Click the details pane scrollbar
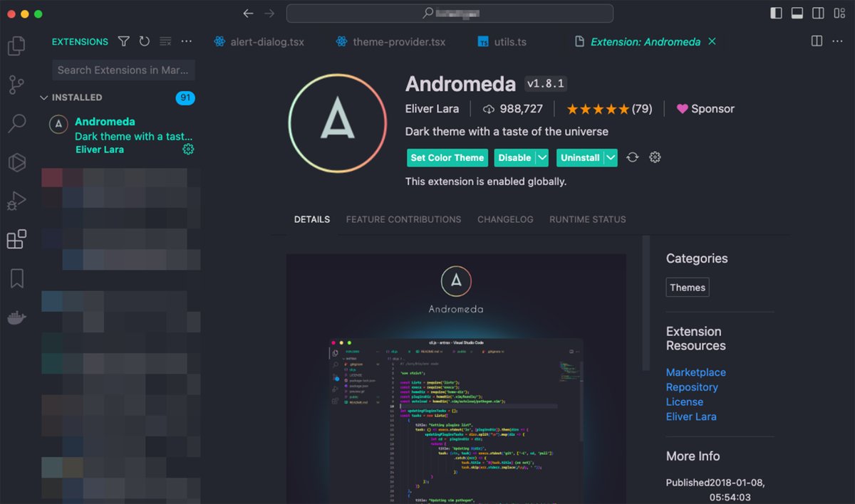This screenshot has height=504, width=855. (646, 304)
